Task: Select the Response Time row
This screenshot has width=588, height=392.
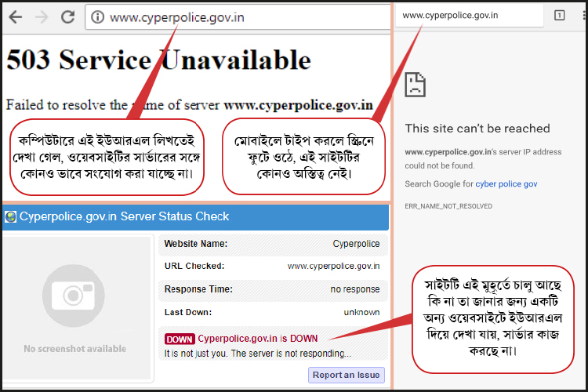Action: (x=272, y=289)
